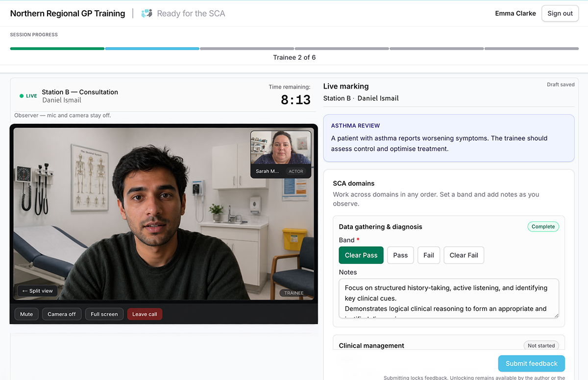Click the Ready for the SCA app logo icon
588x380 pixels.
(x=147, y=13)
